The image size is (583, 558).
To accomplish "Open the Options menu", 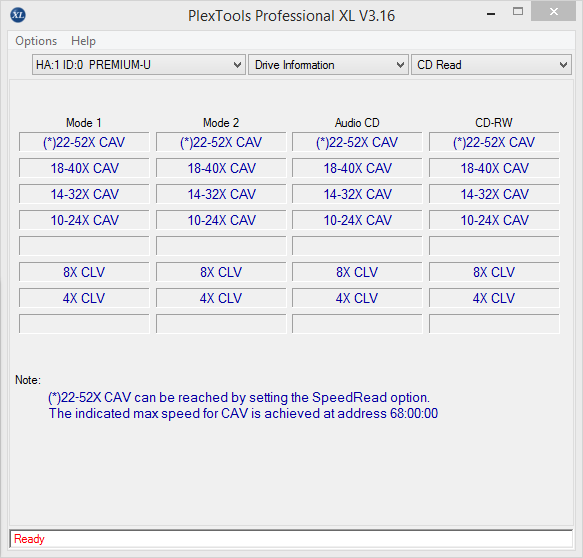I will pos(36,41).
